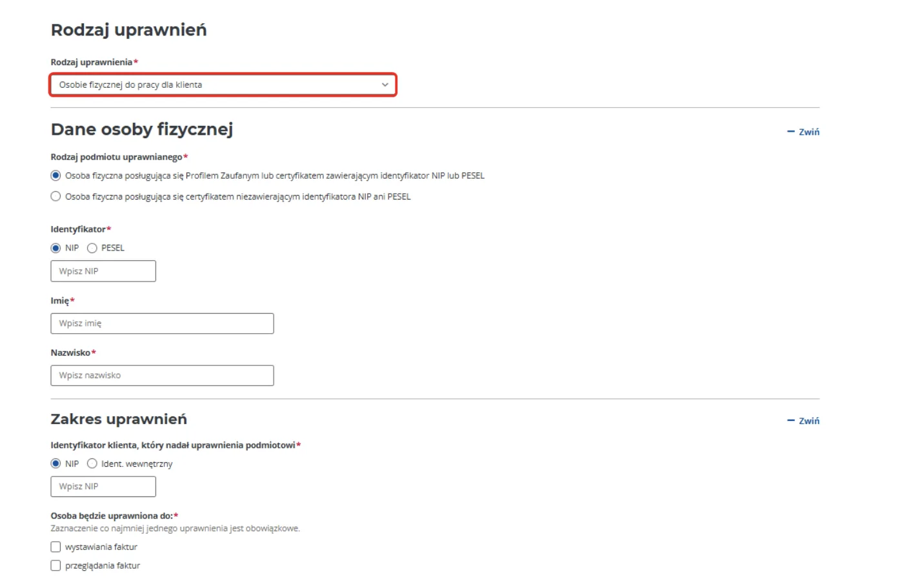Focus the Wpisz imię input field
The height and width of the screenshot is (581, 924).
[x=162, y=323]
